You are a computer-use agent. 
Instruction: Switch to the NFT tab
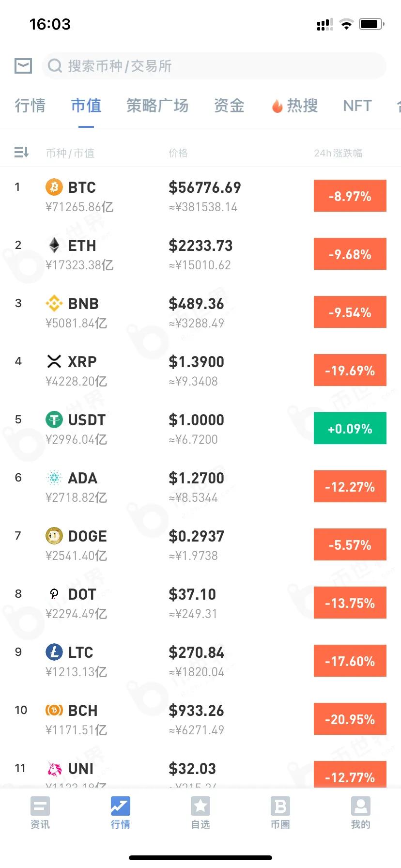pos(357,106)
